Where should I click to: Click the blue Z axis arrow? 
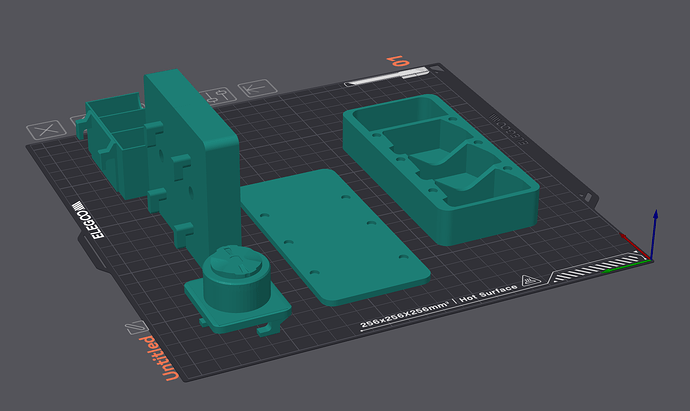coord(654,230)
